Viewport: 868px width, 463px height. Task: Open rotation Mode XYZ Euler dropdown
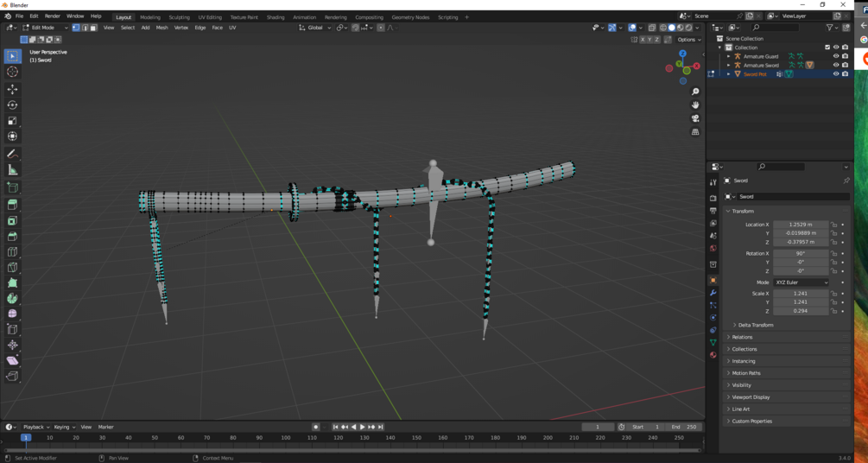801,282
